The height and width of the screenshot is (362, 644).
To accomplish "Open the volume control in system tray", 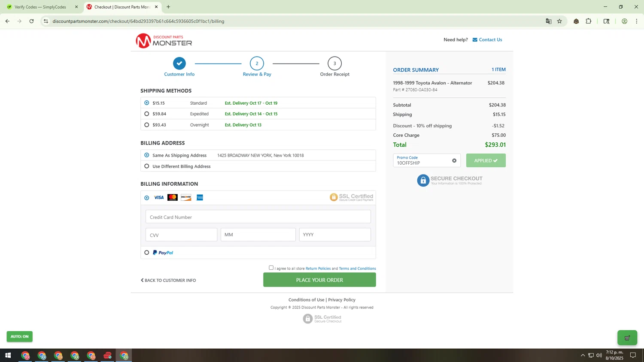I will (x=599, y=355).
